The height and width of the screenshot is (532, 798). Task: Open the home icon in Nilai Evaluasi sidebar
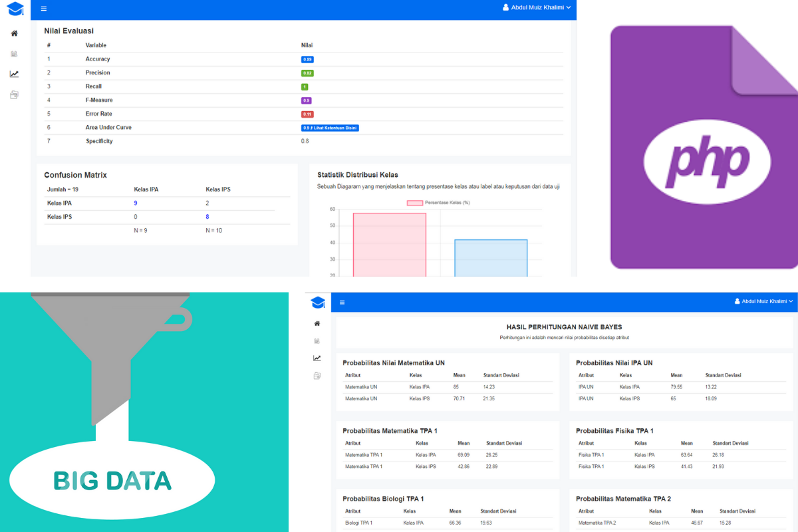pyautogui.click(x=15, y=33)
